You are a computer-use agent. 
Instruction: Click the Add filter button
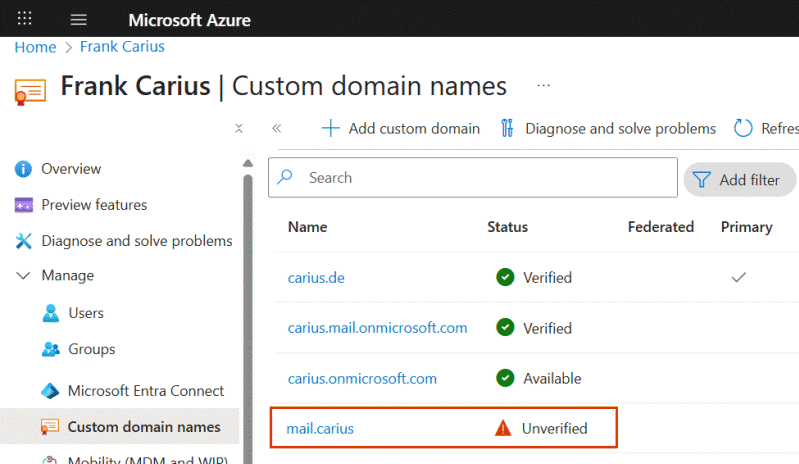[739, 180]
